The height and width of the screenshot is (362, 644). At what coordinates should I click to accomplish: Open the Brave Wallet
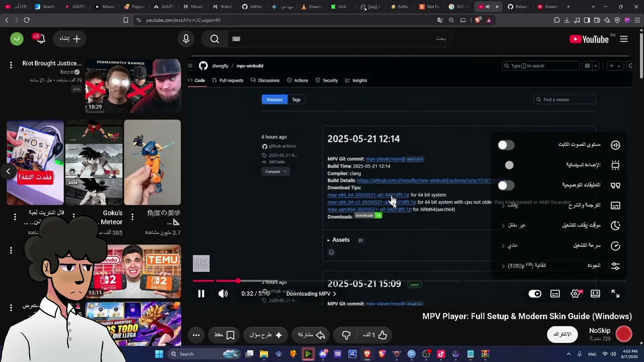click(x=597, y=20)
